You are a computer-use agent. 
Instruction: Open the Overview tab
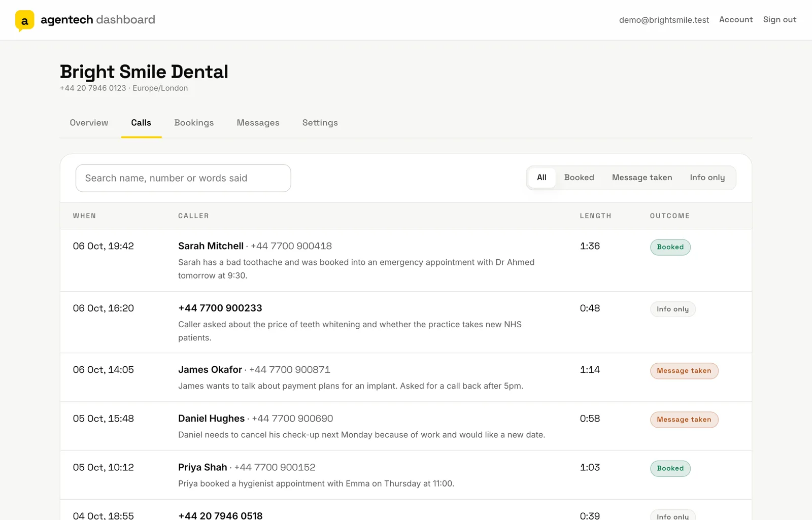[89, 123]
